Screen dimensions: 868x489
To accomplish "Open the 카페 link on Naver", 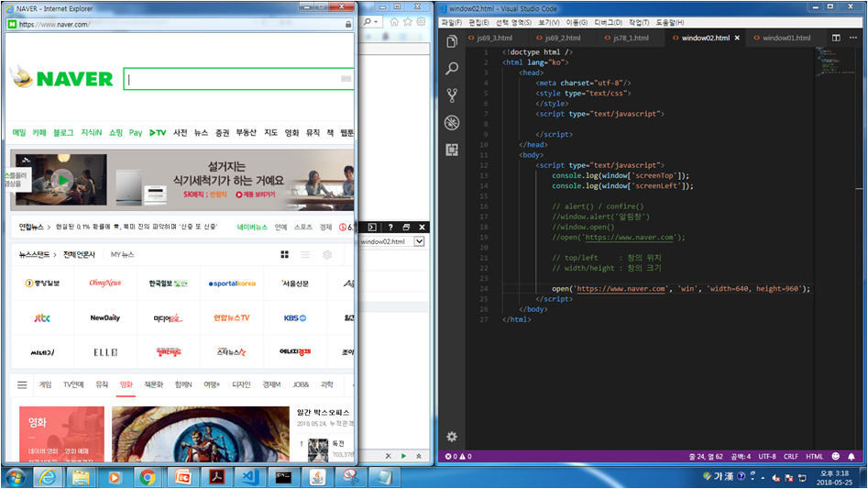I will [38, 133].
